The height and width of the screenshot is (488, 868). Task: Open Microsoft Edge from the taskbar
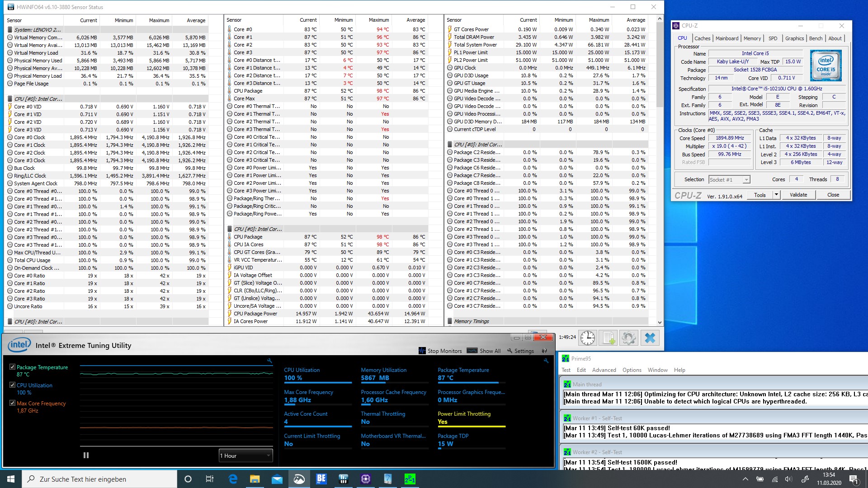tap(233, 479)
